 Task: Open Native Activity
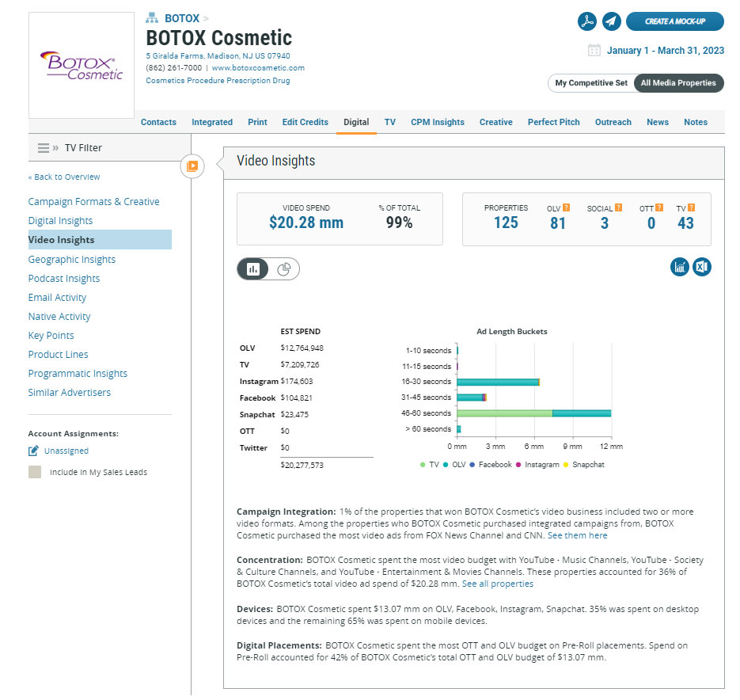coord(59,316)
